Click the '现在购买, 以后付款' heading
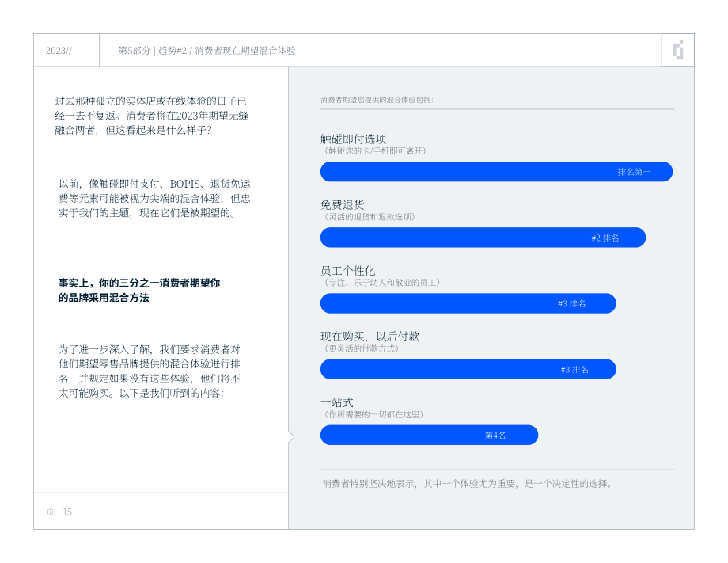The height and width of the screenshot is (563, 728). coord(370,337)
